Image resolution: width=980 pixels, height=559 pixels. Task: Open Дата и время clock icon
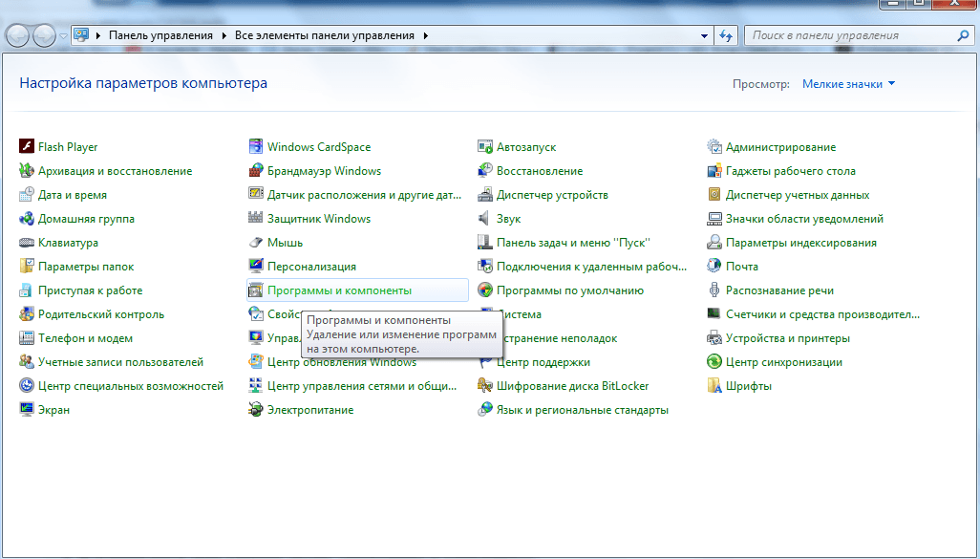pos(26,195)
